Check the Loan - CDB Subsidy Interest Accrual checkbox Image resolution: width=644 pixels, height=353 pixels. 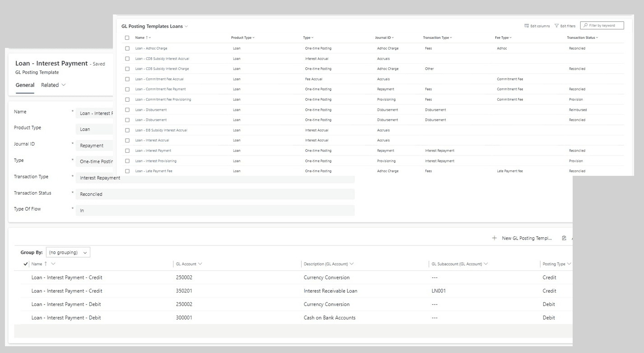pos(127,59)
